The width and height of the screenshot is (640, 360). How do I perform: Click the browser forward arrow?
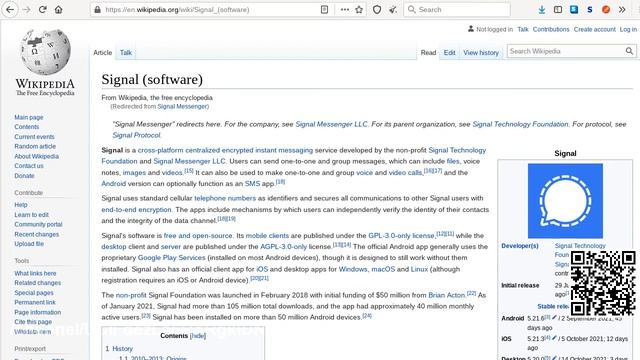click(27, 9)
